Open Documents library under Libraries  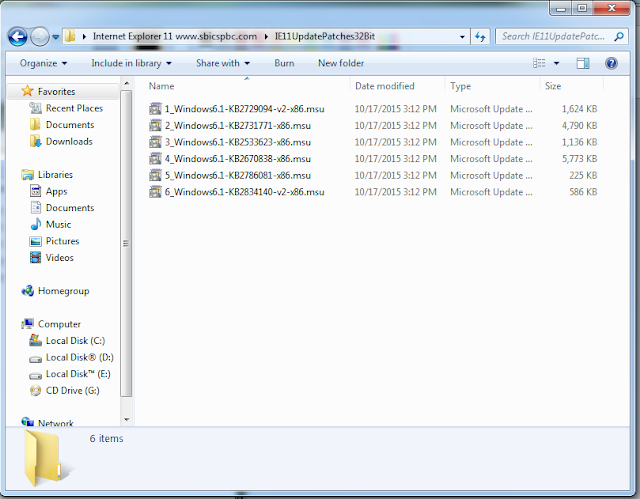(70, 208)
